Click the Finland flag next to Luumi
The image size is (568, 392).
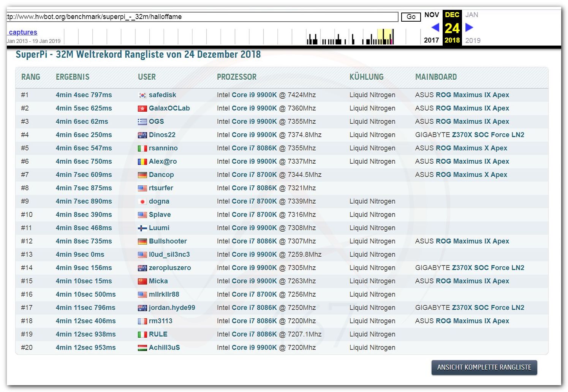click(142, 228)
